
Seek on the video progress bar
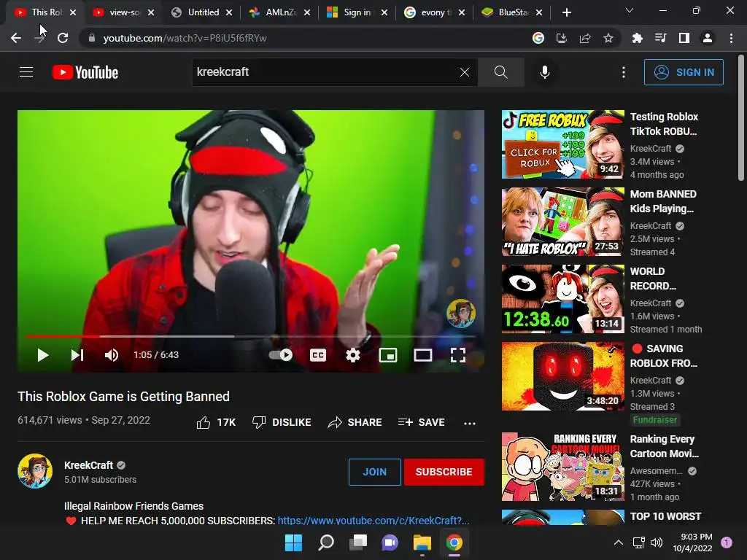251,336
